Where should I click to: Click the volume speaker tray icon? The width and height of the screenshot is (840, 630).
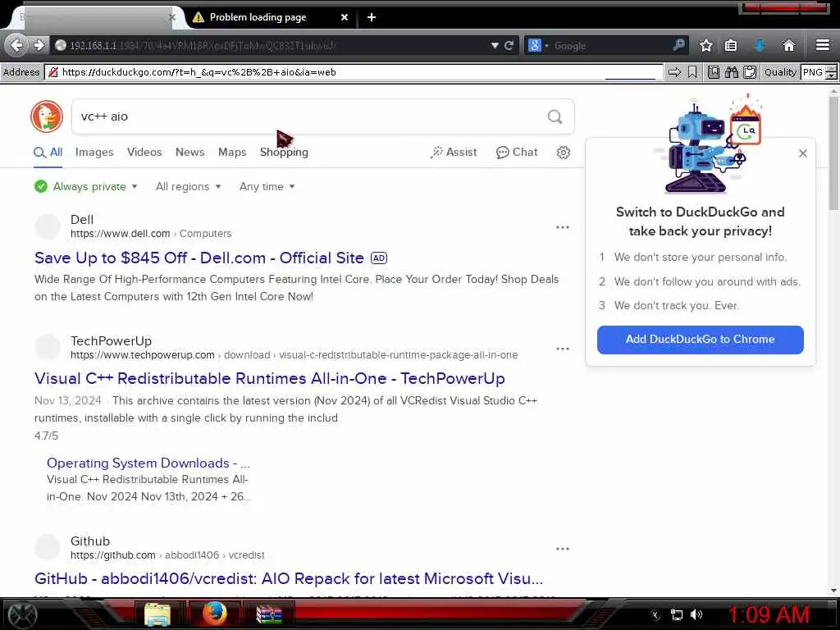tap(696, 614)
